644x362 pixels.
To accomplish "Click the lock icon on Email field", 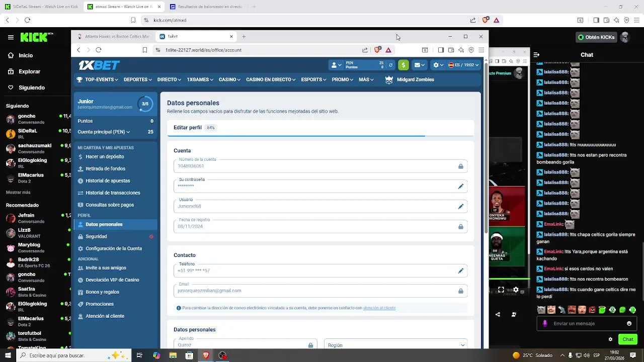I will 460,291.
